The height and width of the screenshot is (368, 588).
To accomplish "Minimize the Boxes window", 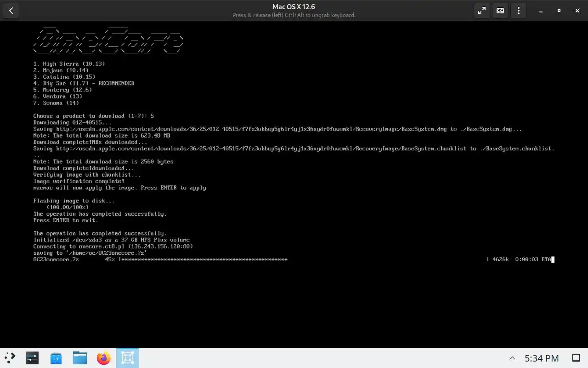I will tap(541, 11).
